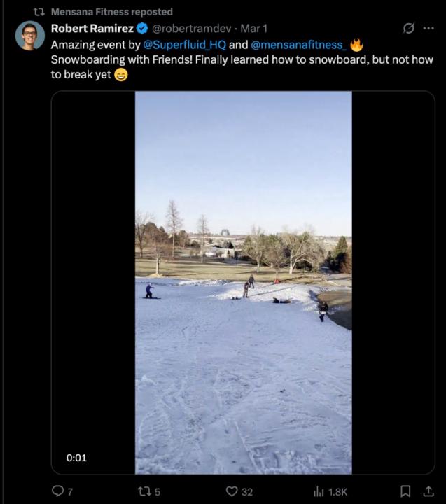Click the 0:01 video time indicator

(x=76, y=458)
